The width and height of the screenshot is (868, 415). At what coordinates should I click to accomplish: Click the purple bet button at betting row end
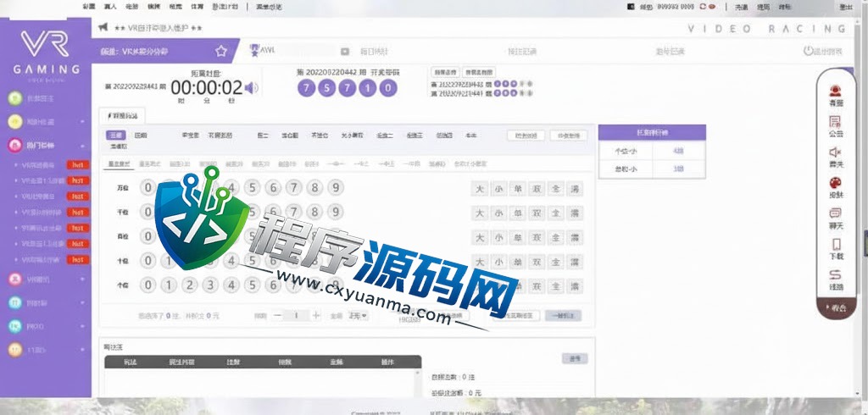click(563, 315)
